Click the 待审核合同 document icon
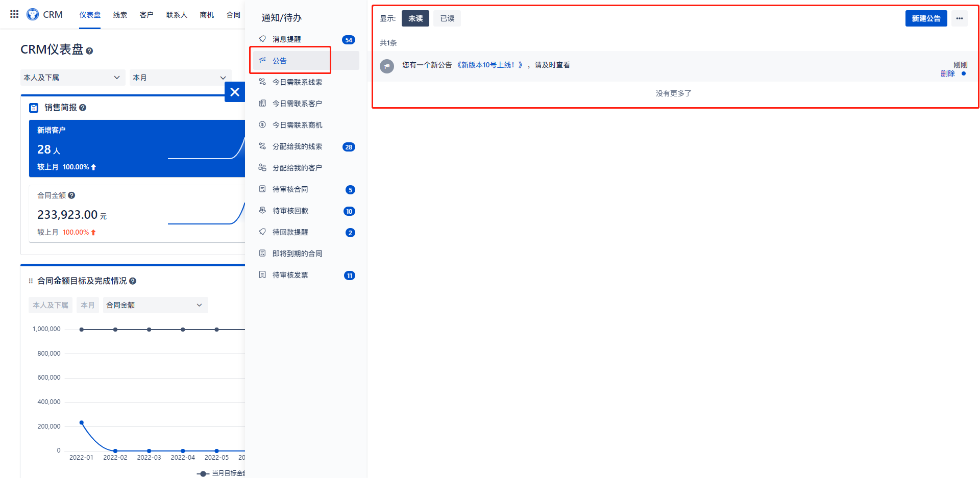 pos(262,189)
